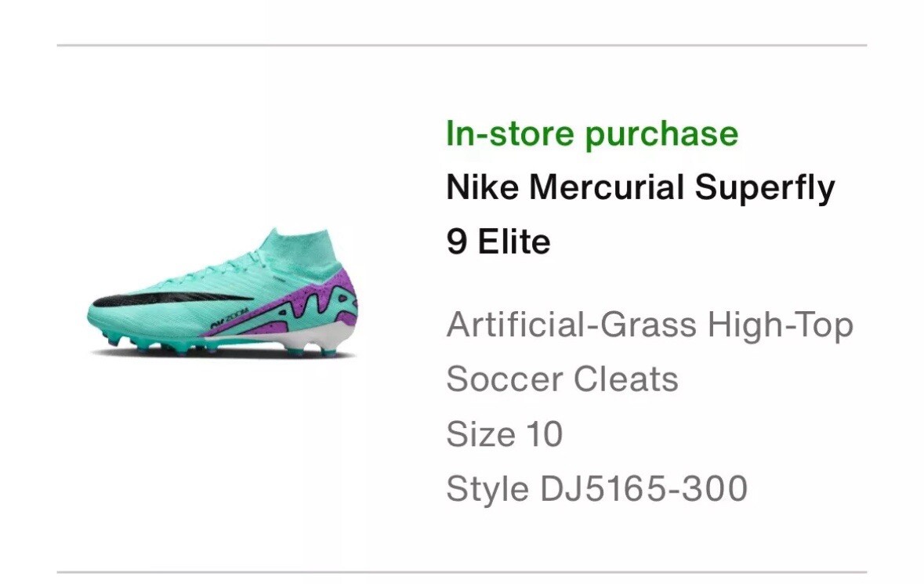Screen dimensions: 924x584
Task: Click the green In-store purchase label
Action: [x=592, y=134]
